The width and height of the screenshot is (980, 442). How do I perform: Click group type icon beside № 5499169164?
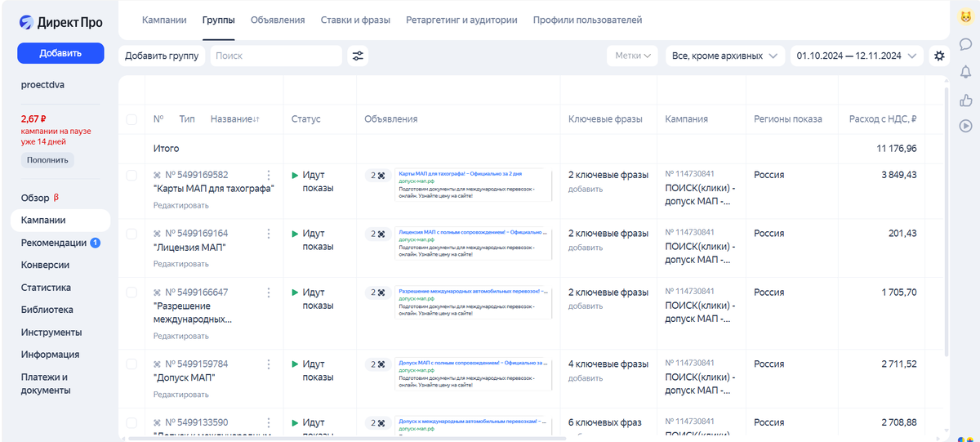[x=158, y=234]
